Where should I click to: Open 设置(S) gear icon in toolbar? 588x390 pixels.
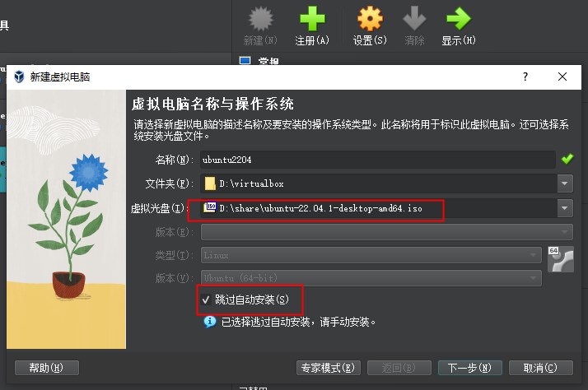coord(370,18)
